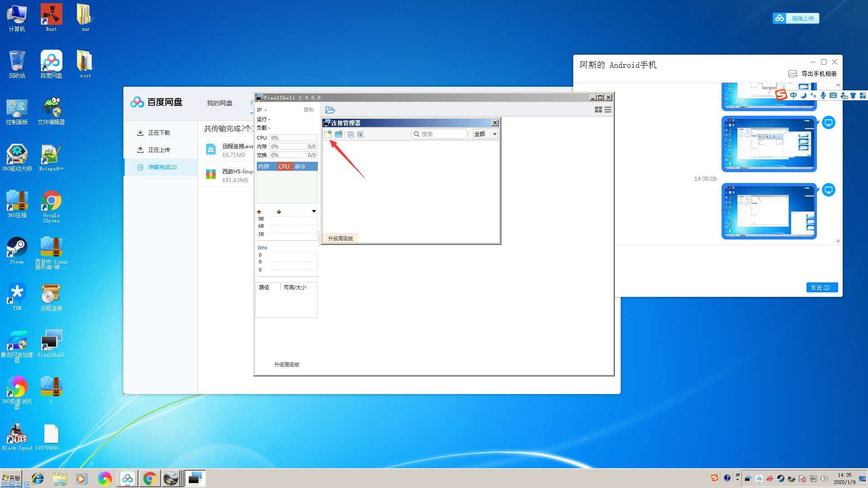Open the Notepad++ desktop shortcut
The width and height of the screenshot is (868, 488).
pos(51,157)
